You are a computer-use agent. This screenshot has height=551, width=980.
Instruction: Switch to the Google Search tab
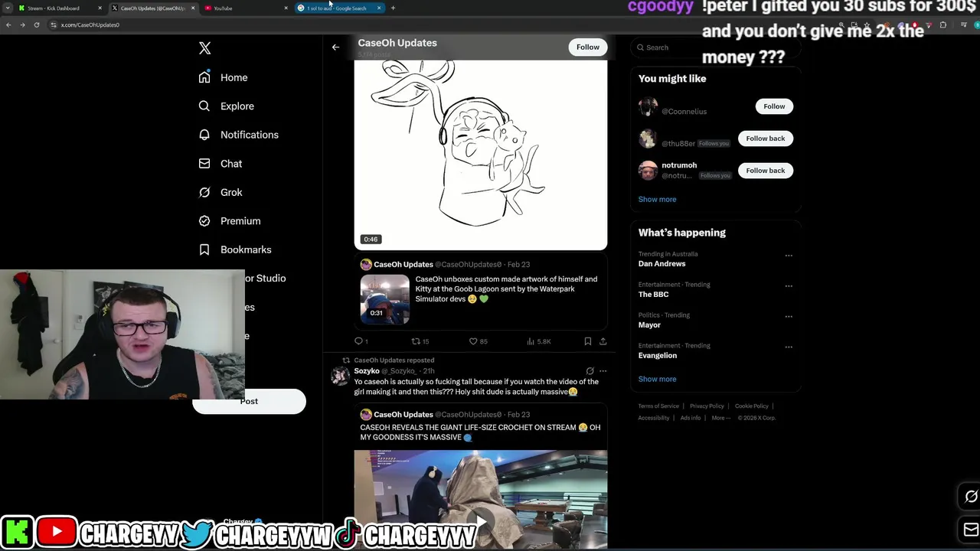point(338,8)
